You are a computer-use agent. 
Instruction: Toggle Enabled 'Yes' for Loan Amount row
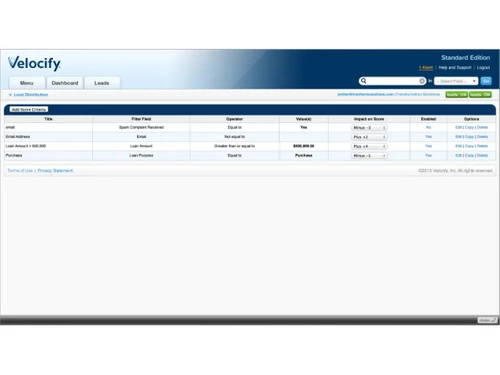tap(428, 146)
